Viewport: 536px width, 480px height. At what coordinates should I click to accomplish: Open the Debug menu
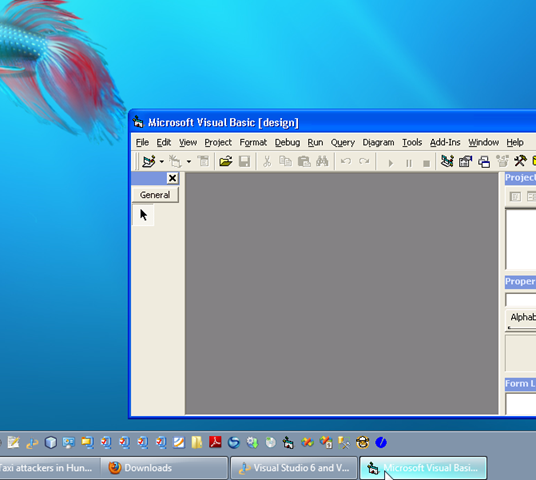pos(287,142)
